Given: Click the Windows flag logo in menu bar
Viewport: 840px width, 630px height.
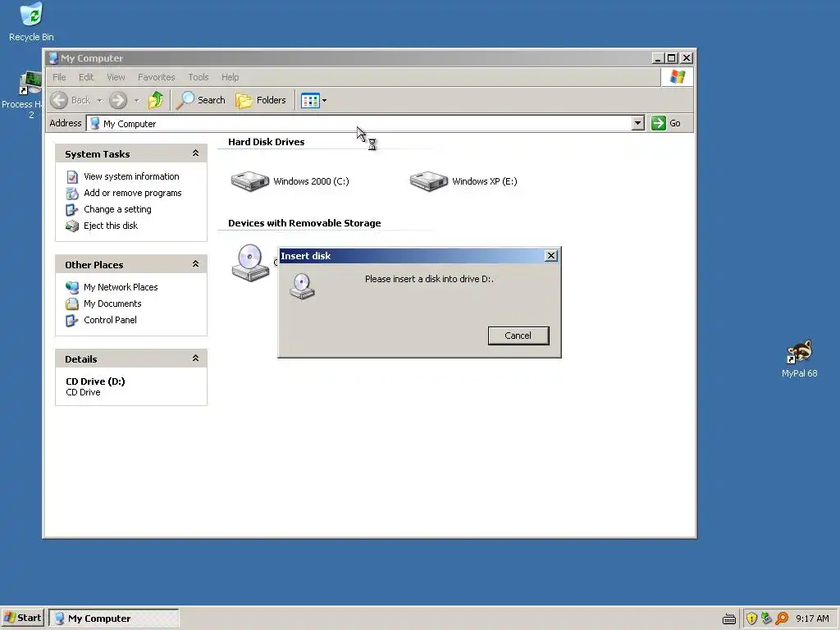Looking at the screenshot, I should coord(678,77).
